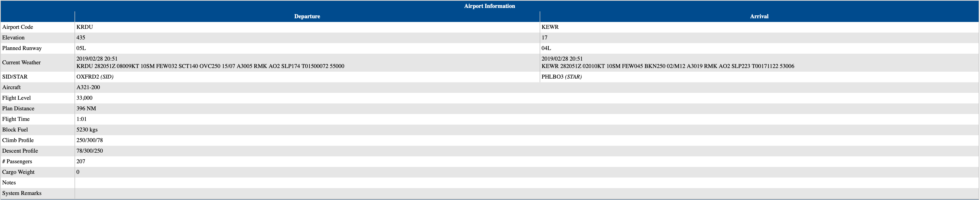Click the System Remarks row label

click(x=22, y=193)
